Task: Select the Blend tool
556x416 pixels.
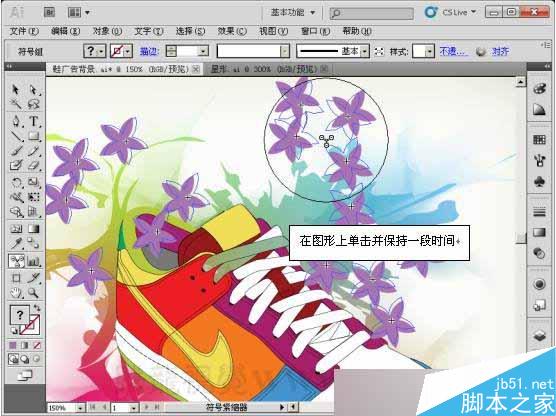Action: (34, 243)
